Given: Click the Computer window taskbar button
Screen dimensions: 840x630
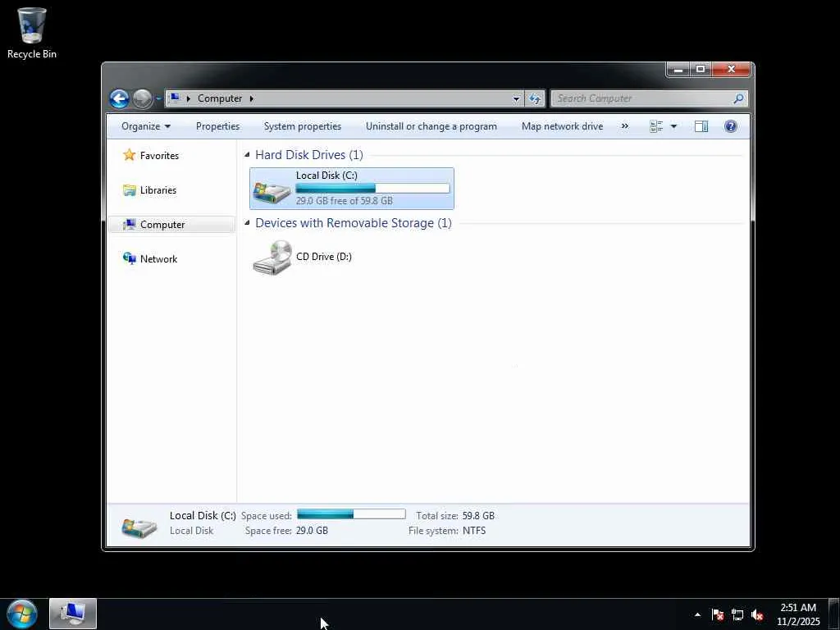Looking at the screenshot, I should coord(73,614).
